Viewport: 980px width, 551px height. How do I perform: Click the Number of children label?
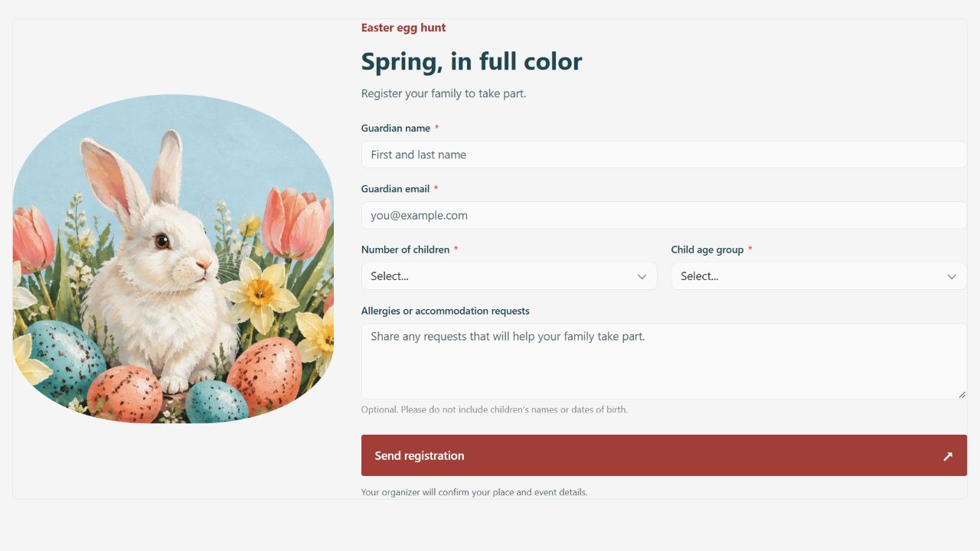[x=405, y=249]
